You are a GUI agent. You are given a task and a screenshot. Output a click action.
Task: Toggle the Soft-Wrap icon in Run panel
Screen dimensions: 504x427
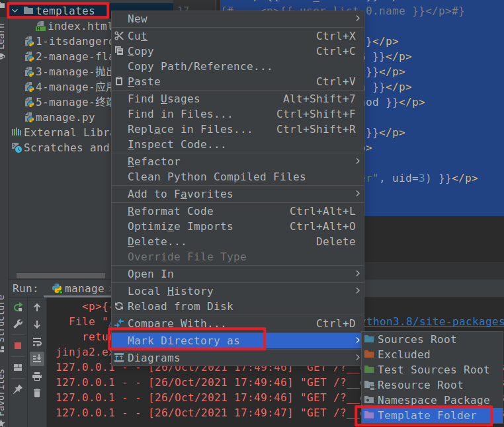(x=37, y=342)
